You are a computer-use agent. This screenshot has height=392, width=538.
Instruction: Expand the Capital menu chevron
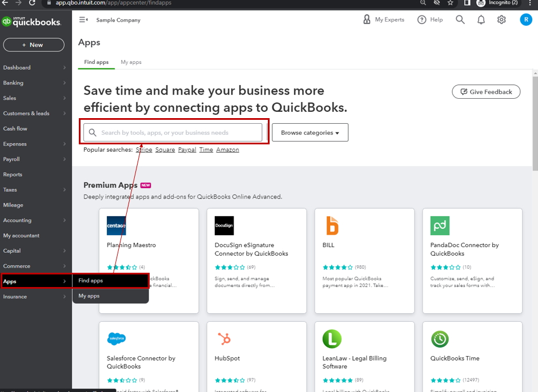pos(65,250)
